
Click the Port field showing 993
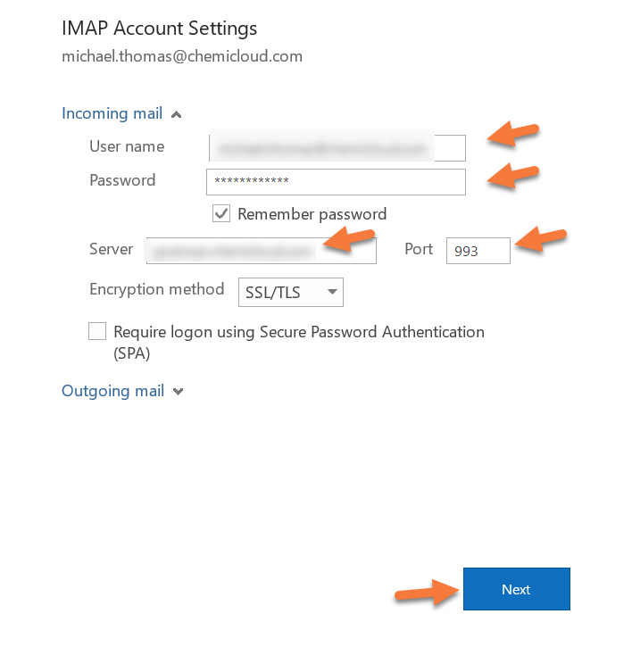coord(478,251)
